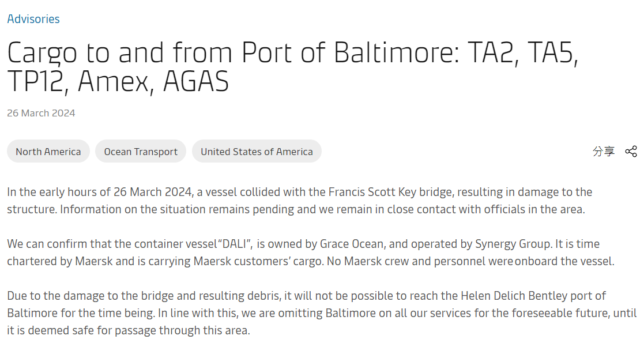Select the Ocean Transport tag
The height and width of the screenshot is (343, 644).
click(x=141, y=152)
